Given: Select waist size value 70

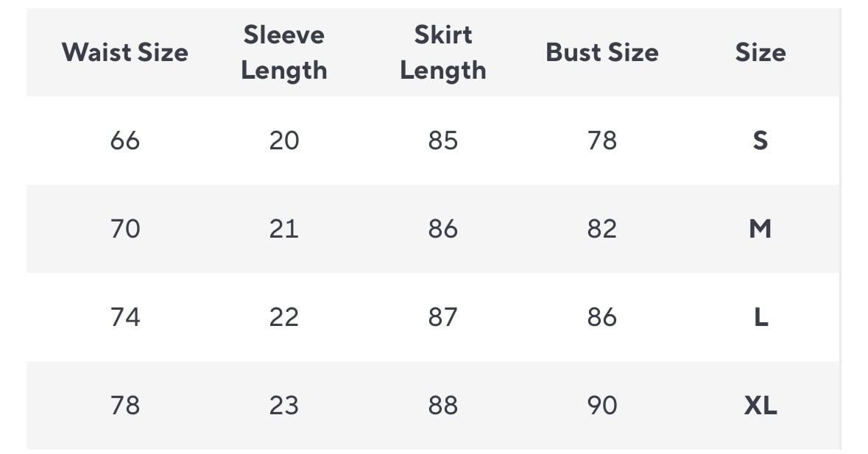Looking at the screenshot, I should click(x=125, y=229).
